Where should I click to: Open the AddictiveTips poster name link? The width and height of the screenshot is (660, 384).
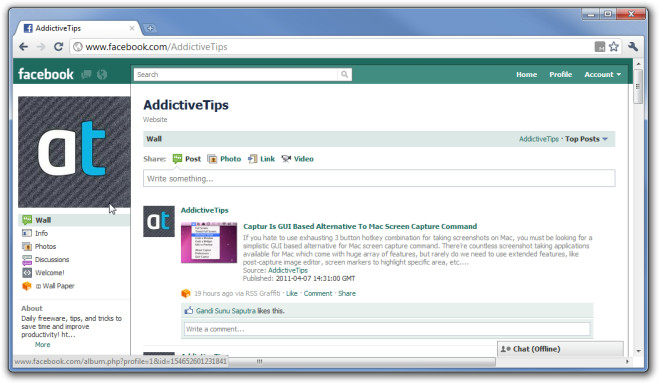[205, 210]
